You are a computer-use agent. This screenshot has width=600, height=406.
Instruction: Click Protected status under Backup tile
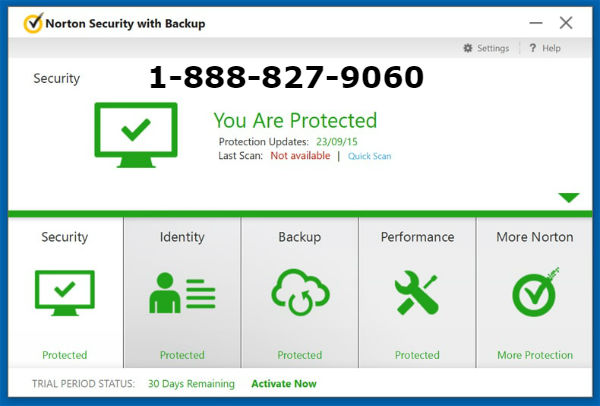click(300, 355)
